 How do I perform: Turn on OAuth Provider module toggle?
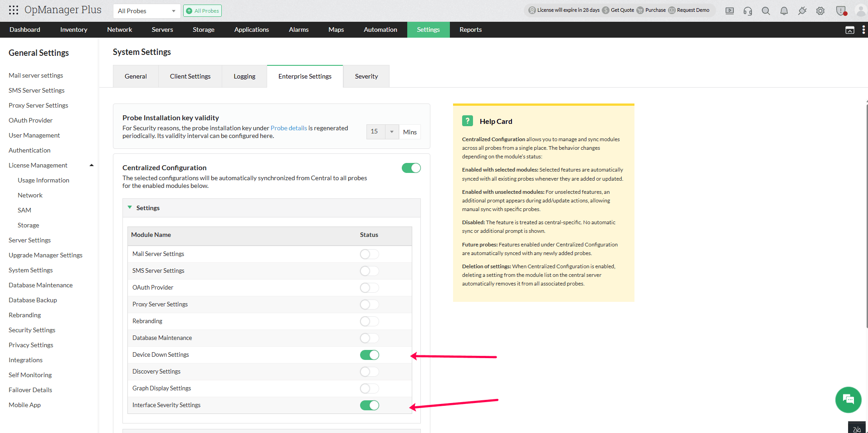click(369, 288)
